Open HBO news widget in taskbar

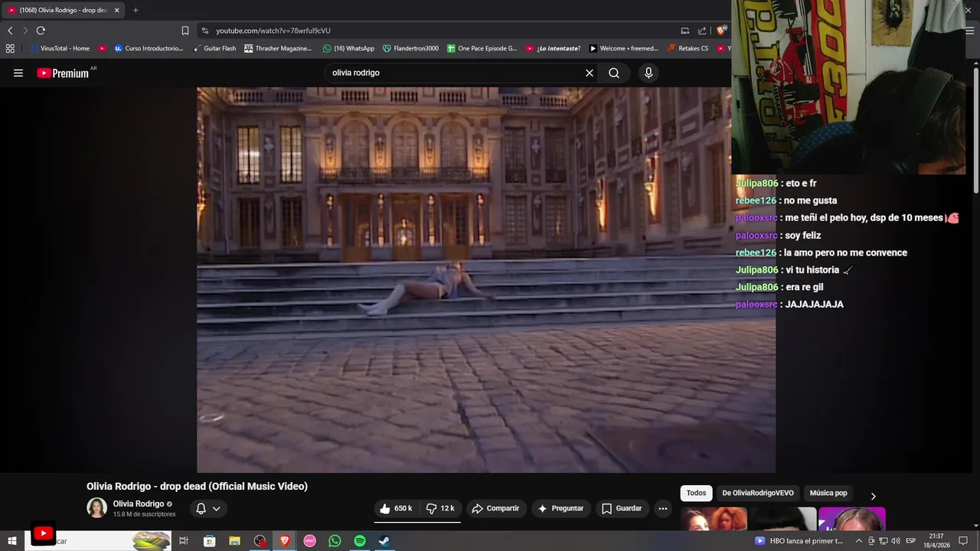(799, 541)
